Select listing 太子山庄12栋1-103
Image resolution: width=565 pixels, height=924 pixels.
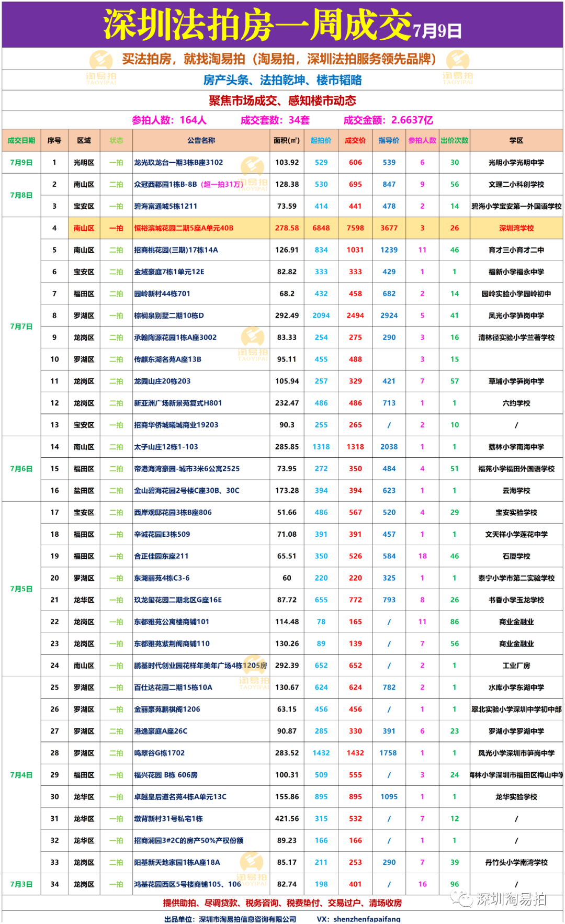tap(166, 447)
